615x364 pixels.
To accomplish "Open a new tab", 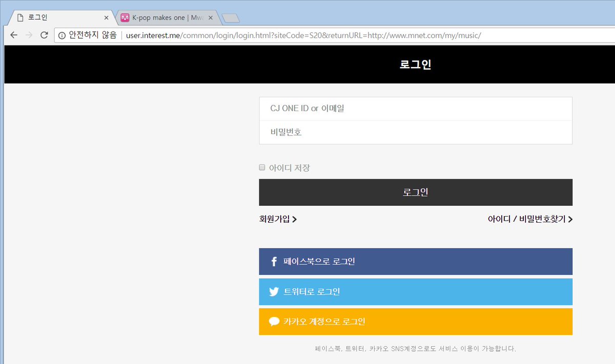I will [231, 18].
